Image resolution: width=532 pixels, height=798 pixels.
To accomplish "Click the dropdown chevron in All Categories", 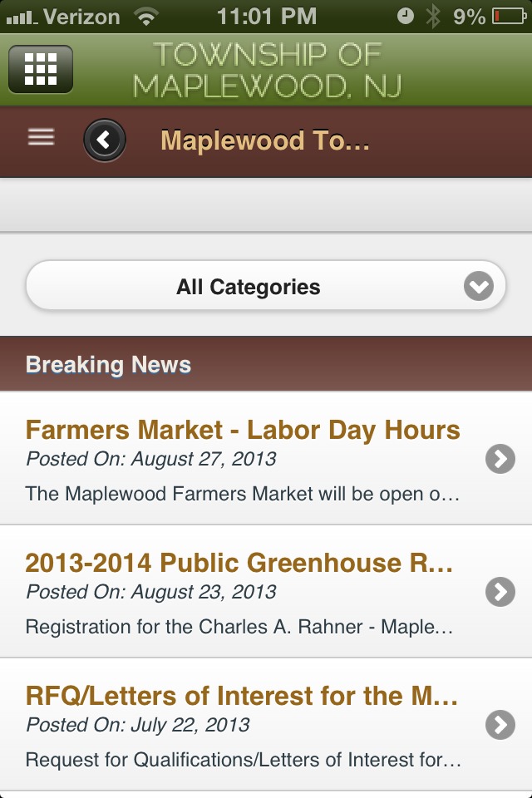I will pos(479,286).
